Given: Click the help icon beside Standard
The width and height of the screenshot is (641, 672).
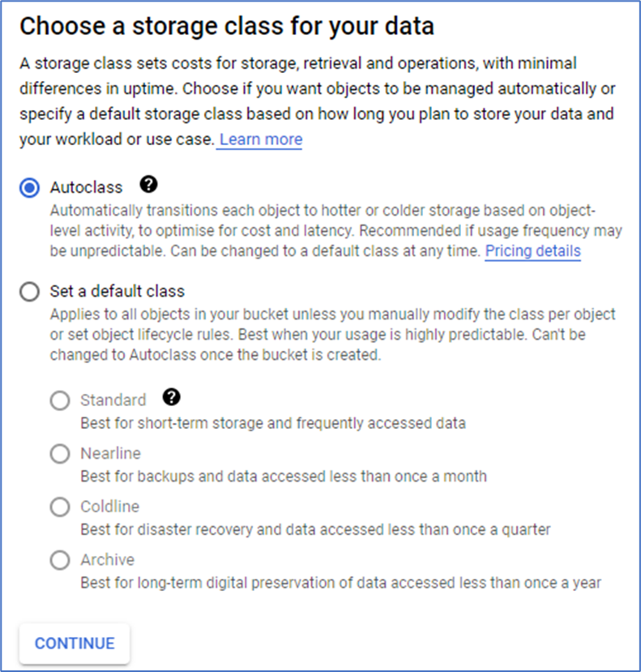Looking at the screenshot, I should [x=171, y=397].
